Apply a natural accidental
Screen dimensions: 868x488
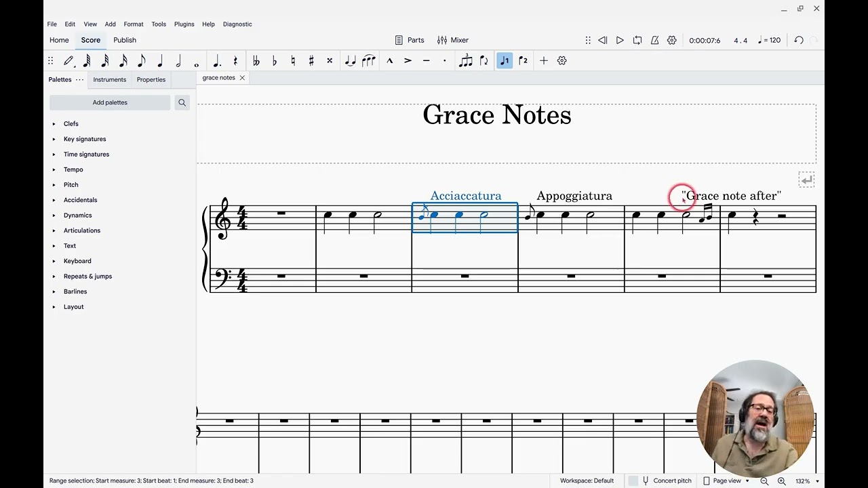292,61
